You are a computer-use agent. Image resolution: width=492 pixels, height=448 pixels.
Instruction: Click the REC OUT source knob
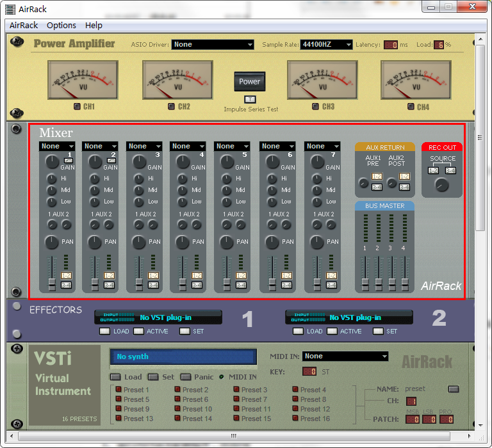(441, 185)
